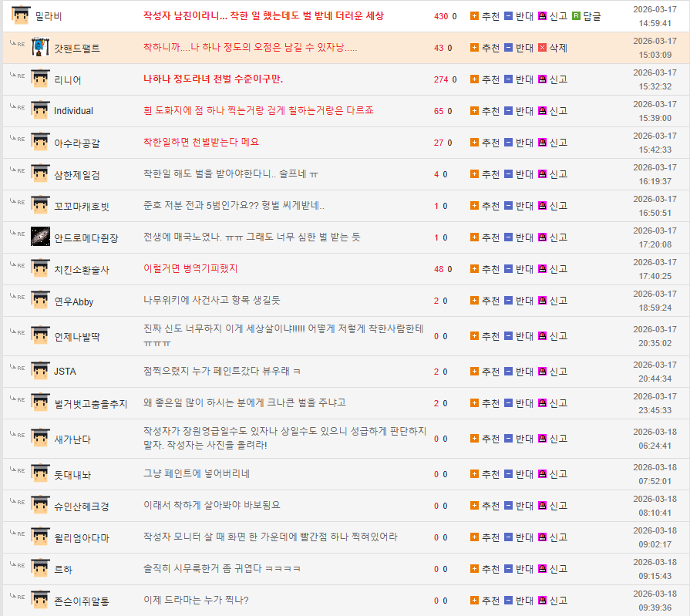The image size is (690, 616).
Task: Click 추천 plus icon on 밀라비's comment
Action: tap(474, 16)
